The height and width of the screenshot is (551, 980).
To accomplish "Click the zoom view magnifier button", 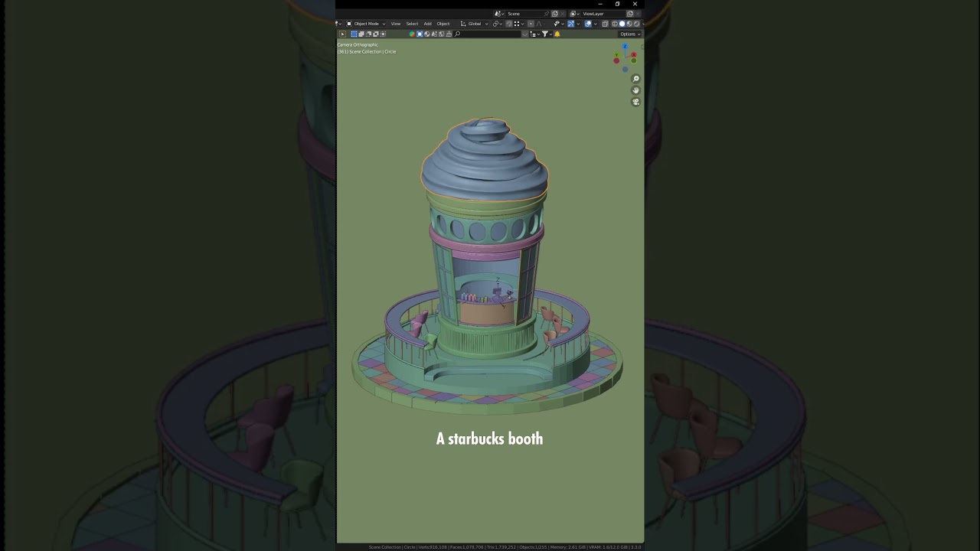I will 635,79.
